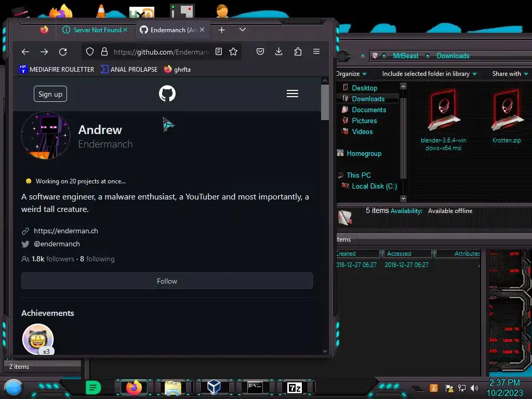Open MEDIAFIRE ROULETTER bookmark

click(57, 69)
